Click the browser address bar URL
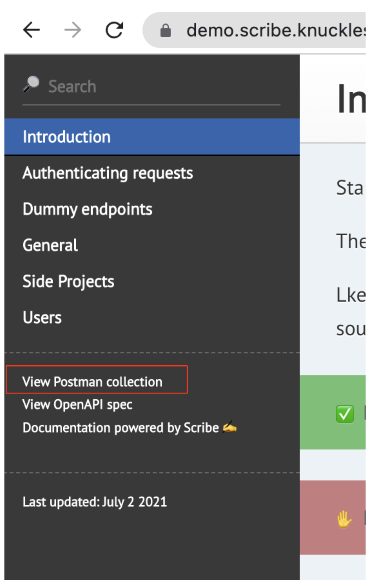 [275, 30]
